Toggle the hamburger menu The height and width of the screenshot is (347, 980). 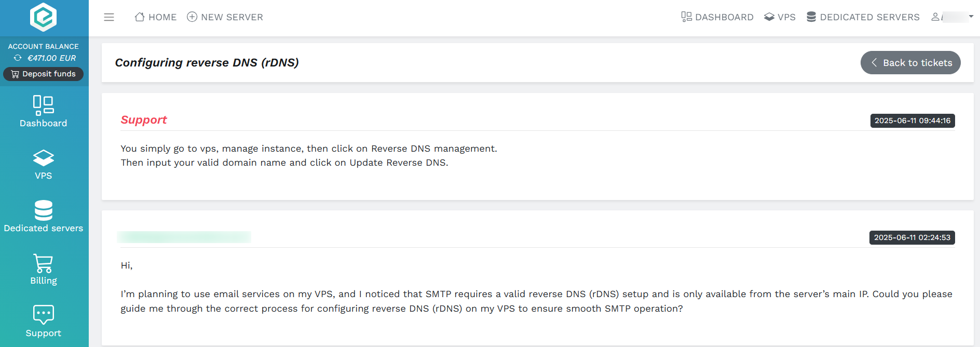(x=109, y=17)
